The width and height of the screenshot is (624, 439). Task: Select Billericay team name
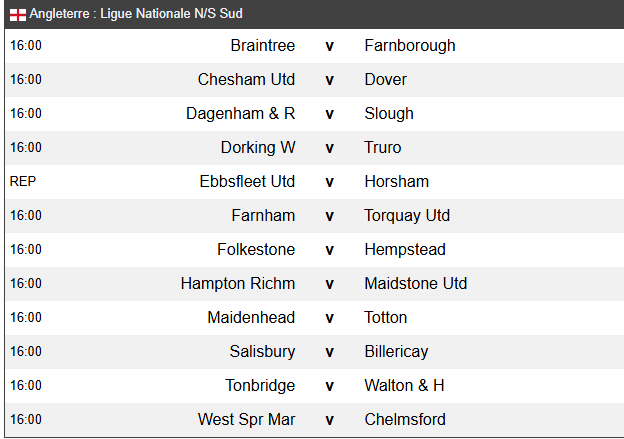[396, 351]
